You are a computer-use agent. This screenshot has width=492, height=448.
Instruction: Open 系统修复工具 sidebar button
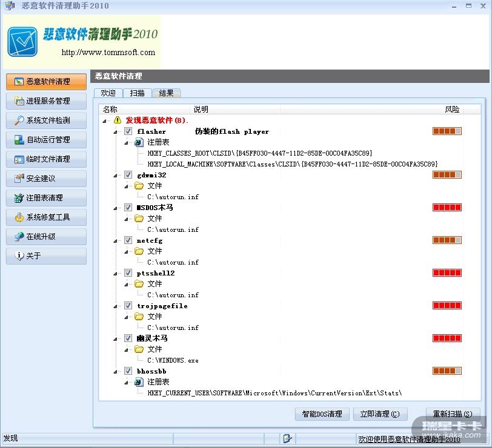click(46, 217)
